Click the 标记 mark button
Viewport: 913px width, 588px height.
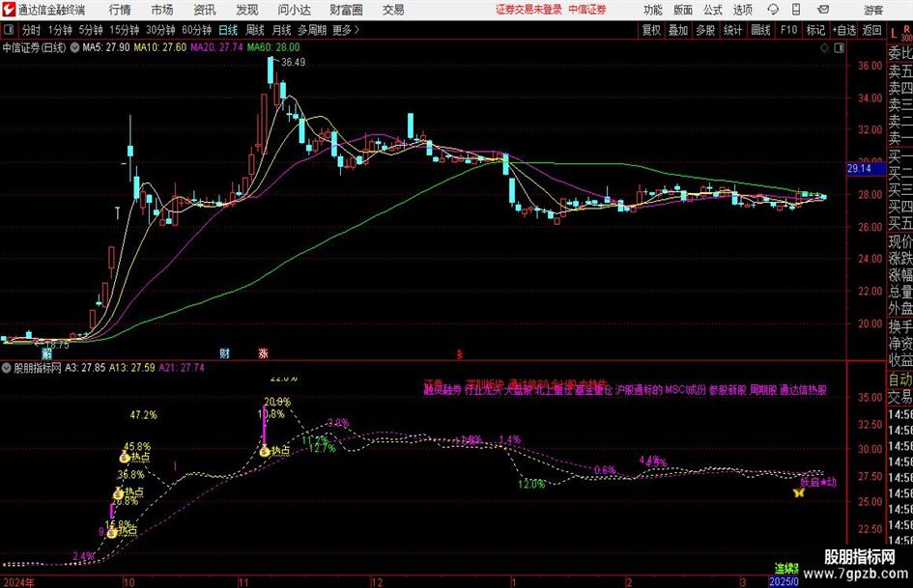(x=815, y=30)
